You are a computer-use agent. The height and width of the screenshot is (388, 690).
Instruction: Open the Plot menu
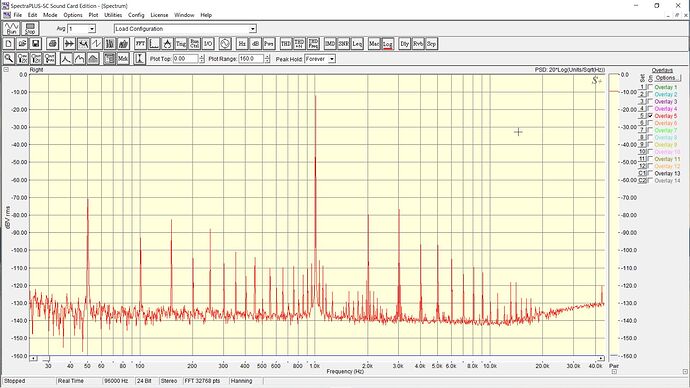click(93, 15)
